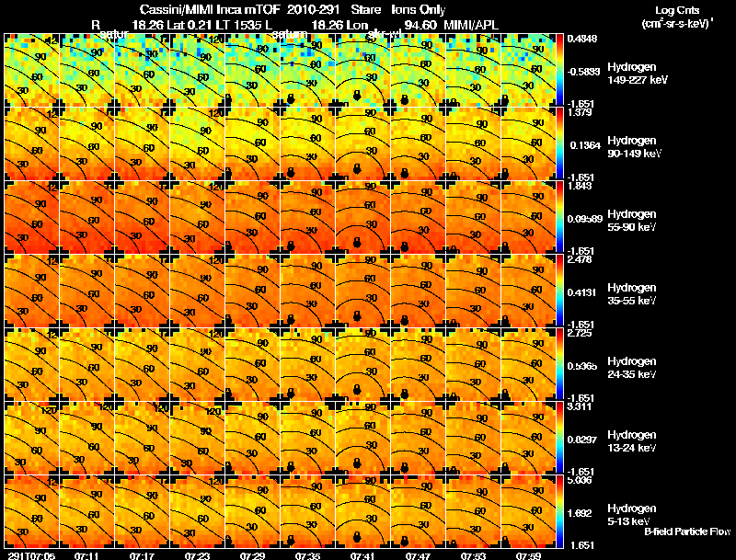Open the 149-227 keV image panel at 07:23

click(197, 70)
